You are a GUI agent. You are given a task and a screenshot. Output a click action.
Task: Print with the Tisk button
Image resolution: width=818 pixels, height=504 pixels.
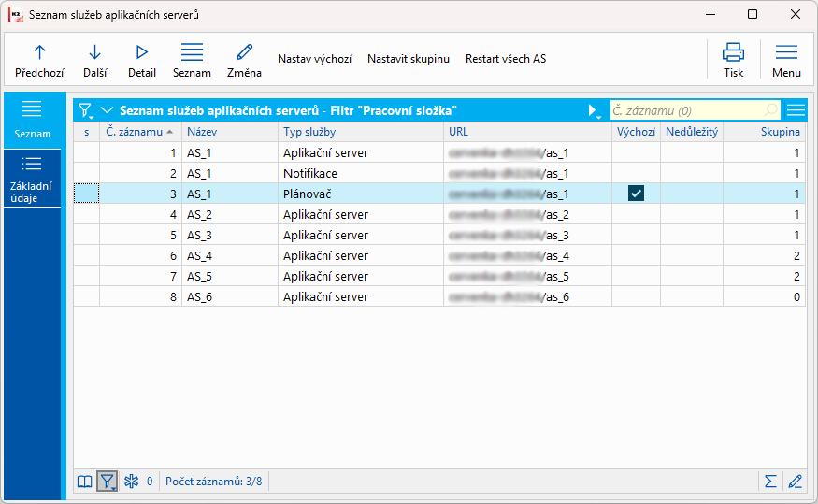[733, 60]
